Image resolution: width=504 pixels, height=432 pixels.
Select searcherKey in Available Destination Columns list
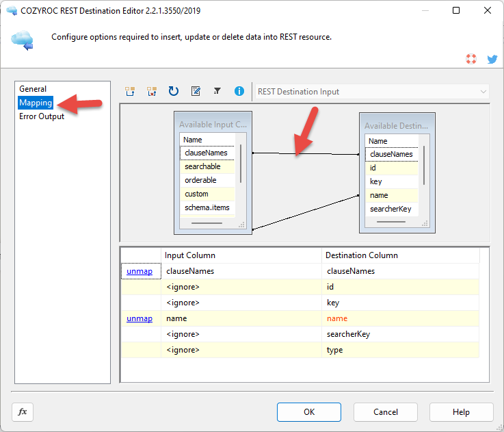click(391, 209)
